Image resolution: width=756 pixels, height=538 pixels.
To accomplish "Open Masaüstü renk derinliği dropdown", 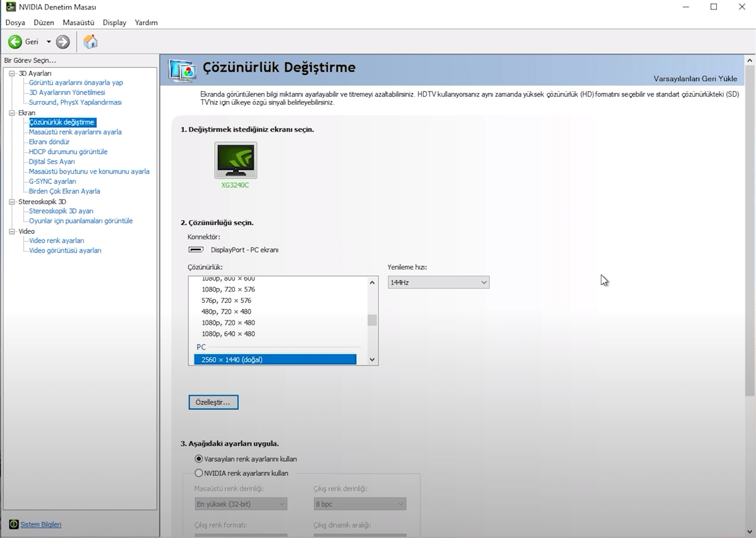I will 241,504.
